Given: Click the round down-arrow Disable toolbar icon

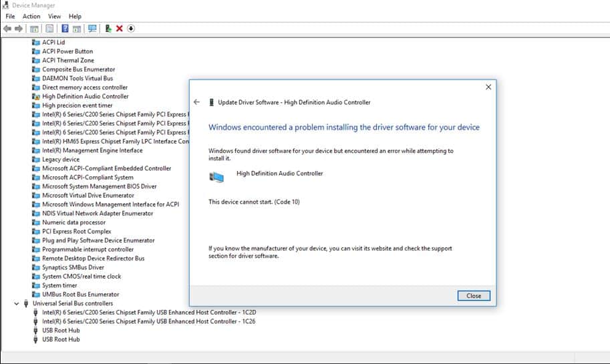Looking at the screenshot, I should (x=131, y=29).
